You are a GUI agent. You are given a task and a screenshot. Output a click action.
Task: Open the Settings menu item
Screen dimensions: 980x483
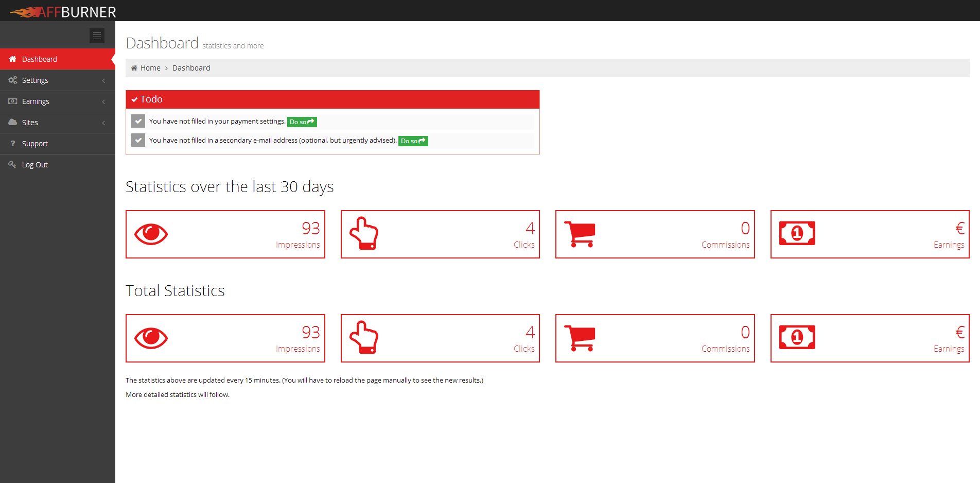58,80
